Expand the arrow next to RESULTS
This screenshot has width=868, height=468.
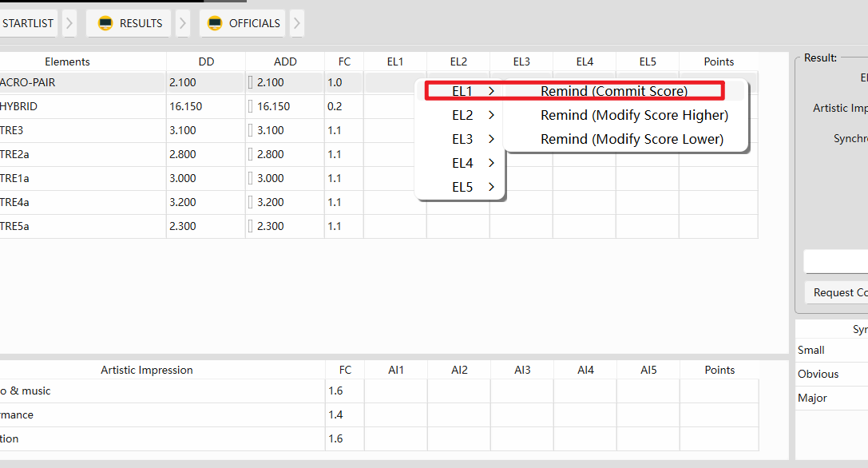click(x=183, y=23)
